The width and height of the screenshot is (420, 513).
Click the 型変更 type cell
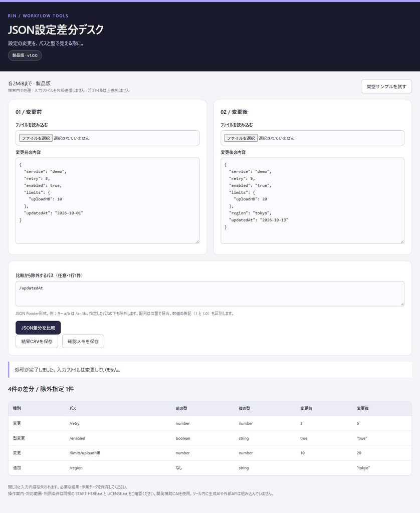coord(19,438)
